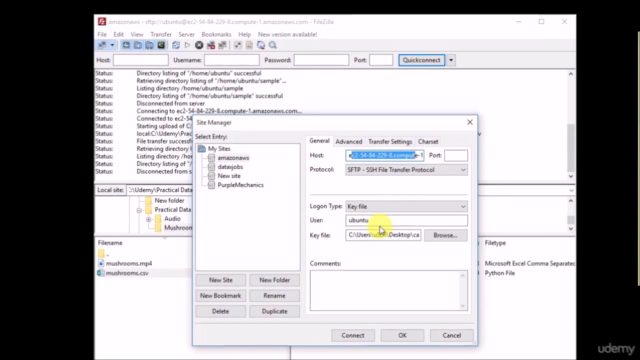Click the Site Manager Host field
Viewport: 640px width, 360px height.
click(x=384, y=156)
